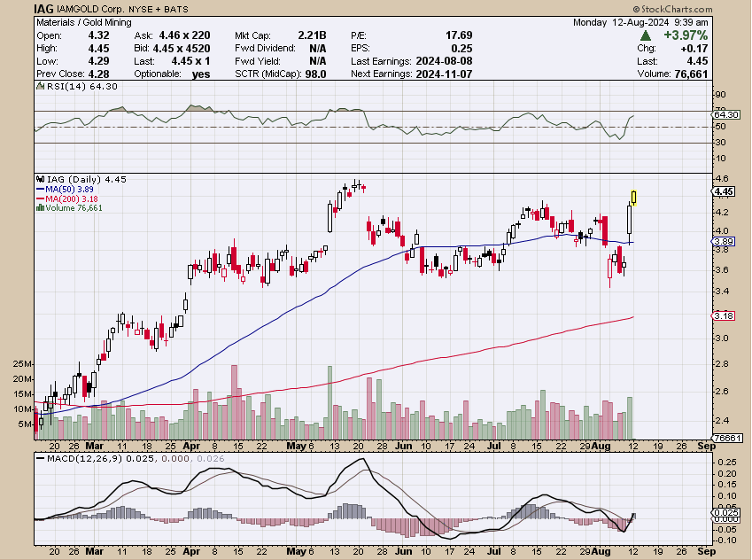Click the Bid quote 4.45 x 4520
This screenshot has width=752, height=560.
pos(182,49)
